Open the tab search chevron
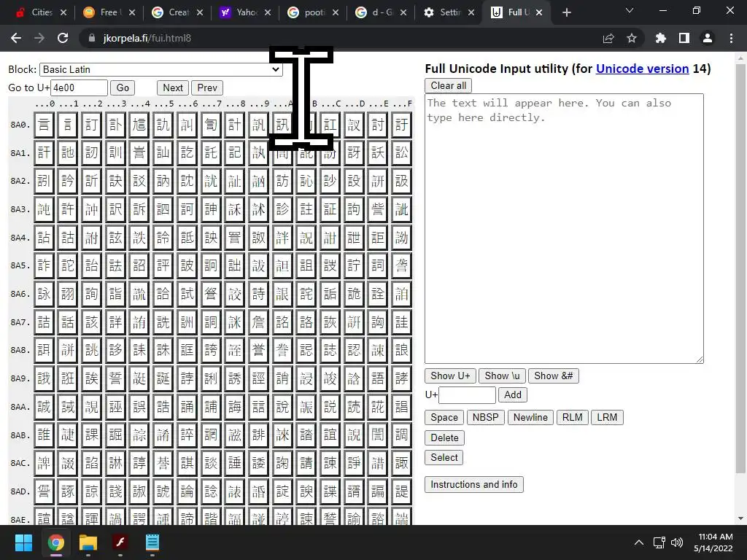This screenshot has width=747, height=560. (630, 10)
